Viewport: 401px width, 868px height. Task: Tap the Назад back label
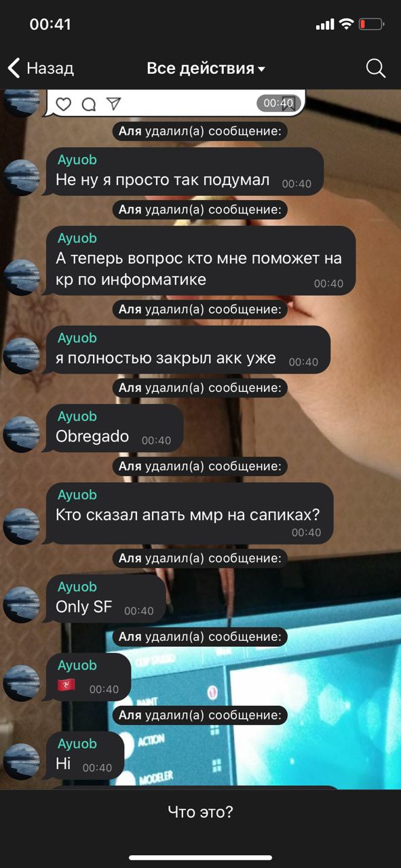[x=50, y=68]
